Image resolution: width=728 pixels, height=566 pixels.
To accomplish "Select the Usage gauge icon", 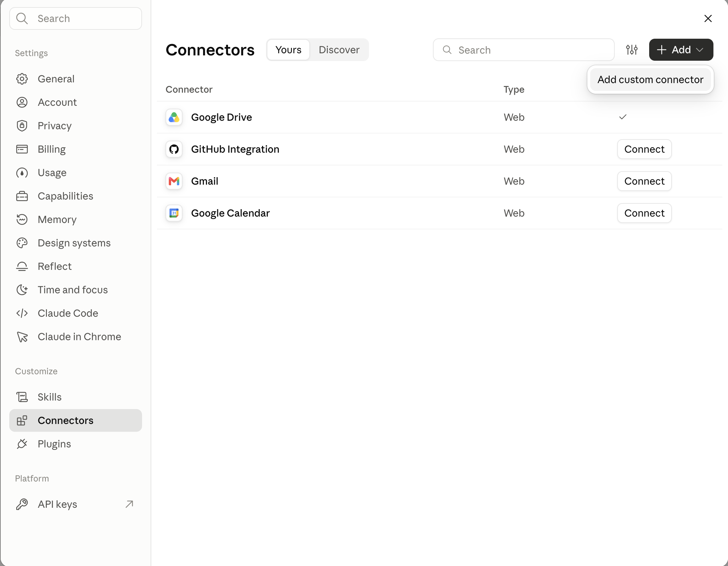I will coord(22,173).
